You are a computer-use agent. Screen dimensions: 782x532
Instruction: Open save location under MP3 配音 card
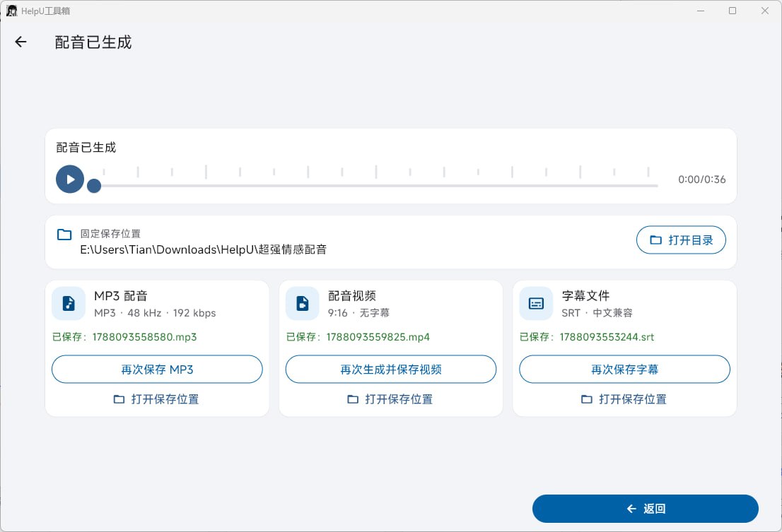coord(156,399)
